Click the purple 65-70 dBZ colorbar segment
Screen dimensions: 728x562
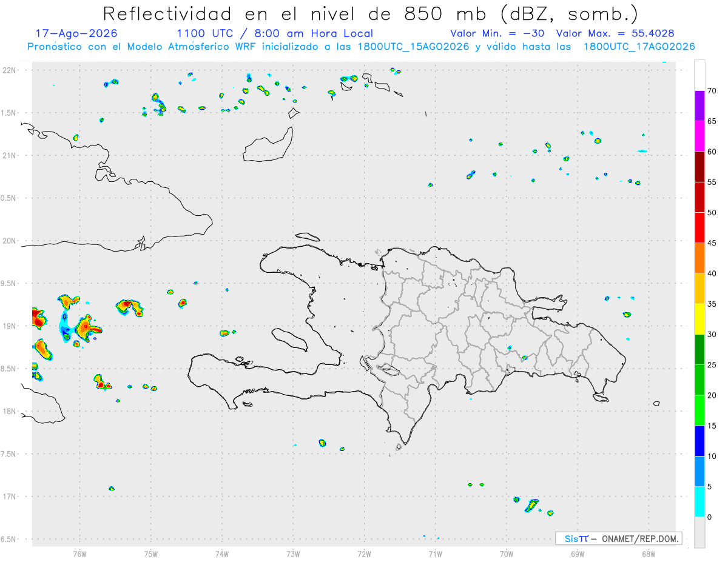click(x=699, y=105)
